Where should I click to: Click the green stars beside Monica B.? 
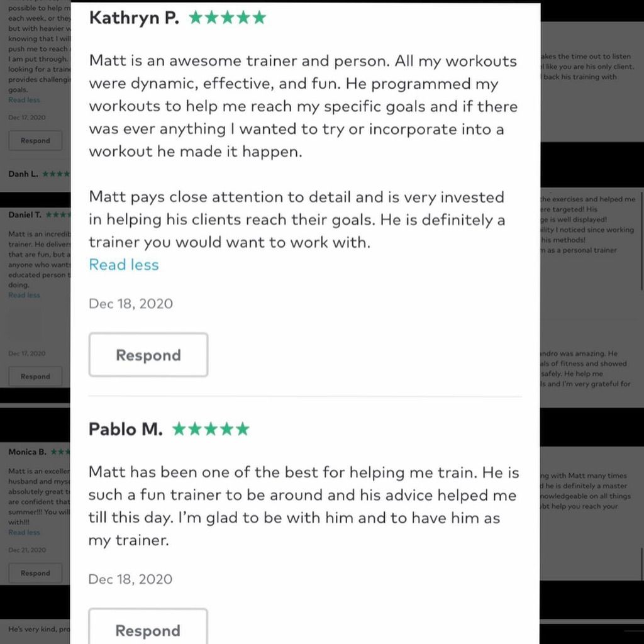click(60, 452)
